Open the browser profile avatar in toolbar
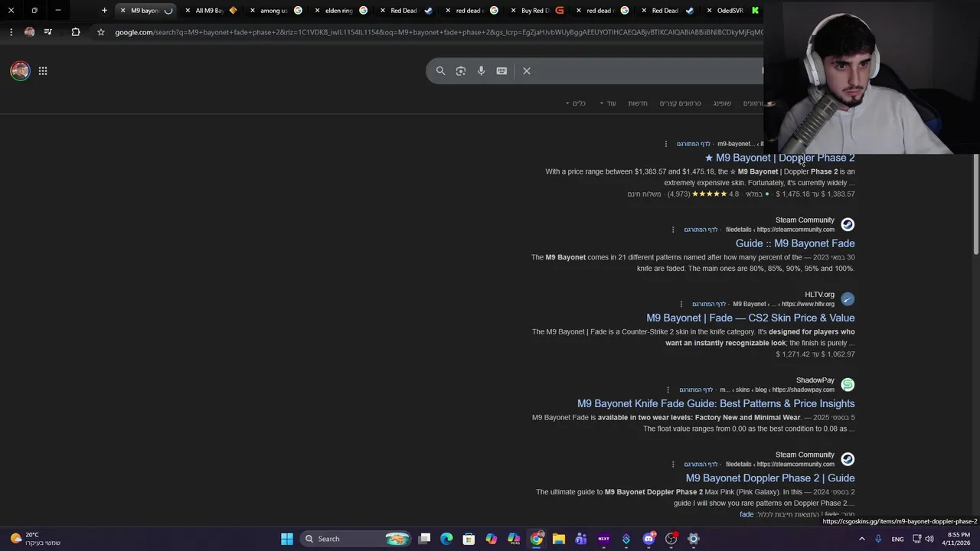Image resolution: width=980 pixels, height=551 pixels. tap(29, 32)
